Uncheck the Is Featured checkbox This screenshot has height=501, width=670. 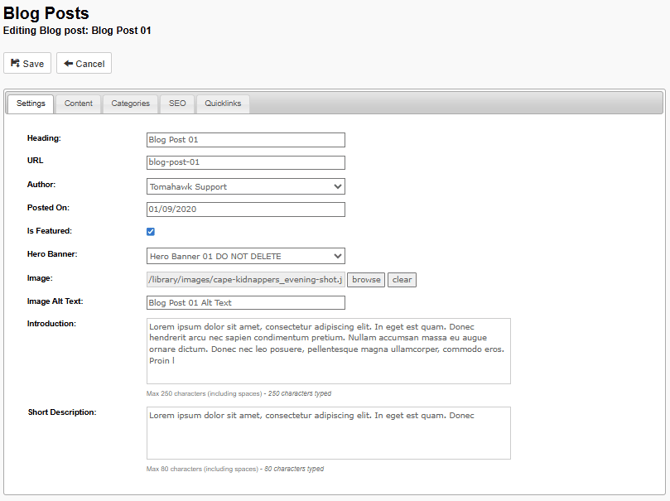pyautogui.click(x=151, y=232)
